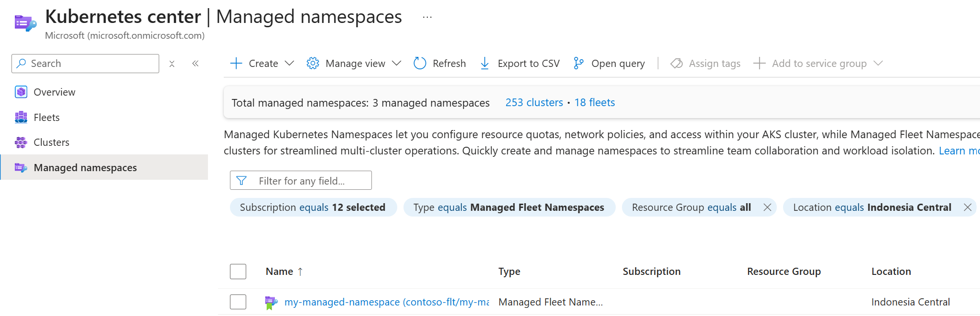Expand the Manage view dropdown chevron
The height and width of the screenshot is (316, 980).
[x=396, y=64]
